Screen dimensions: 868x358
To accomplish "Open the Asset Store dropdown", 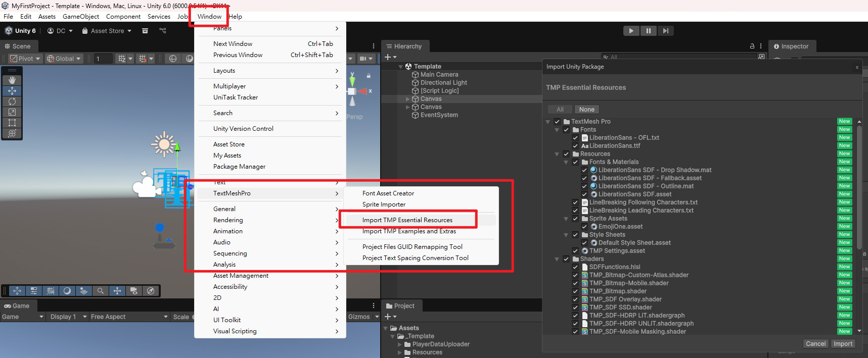I will click(107, 31).
